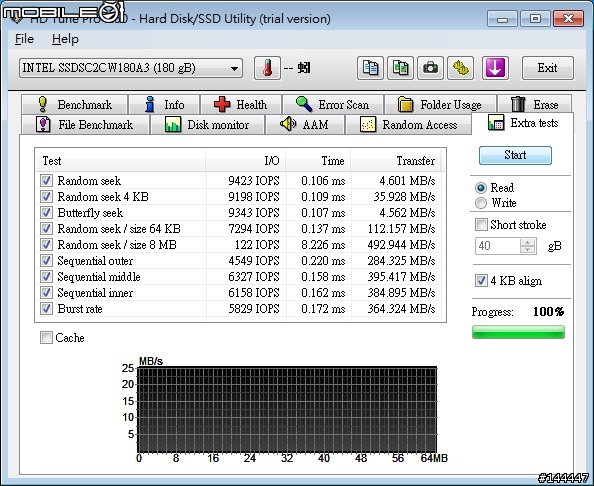This screenshot has height=486, width=594.
Task: Open options via gears icon
Action: pos(461,68)
